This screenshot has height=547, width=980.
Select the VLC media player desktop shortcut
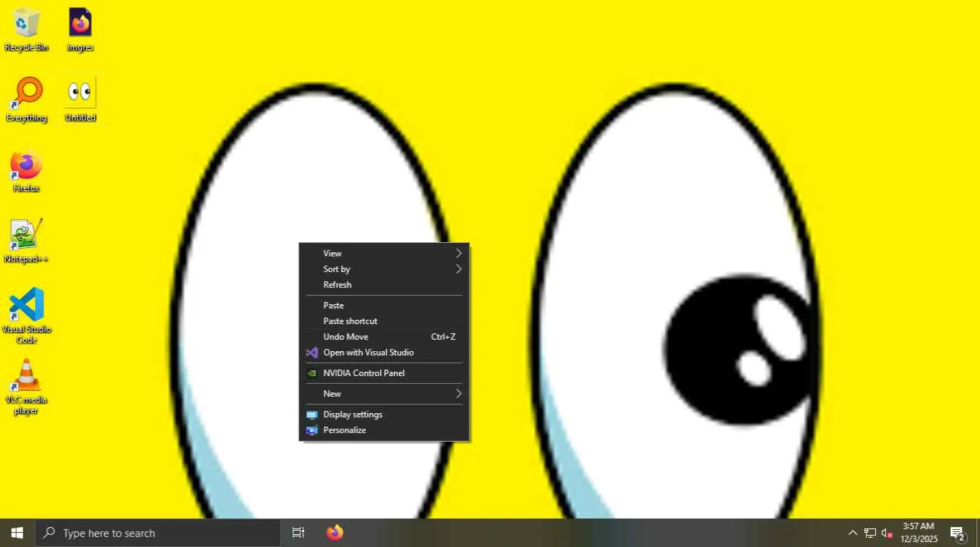click(27, 387)
